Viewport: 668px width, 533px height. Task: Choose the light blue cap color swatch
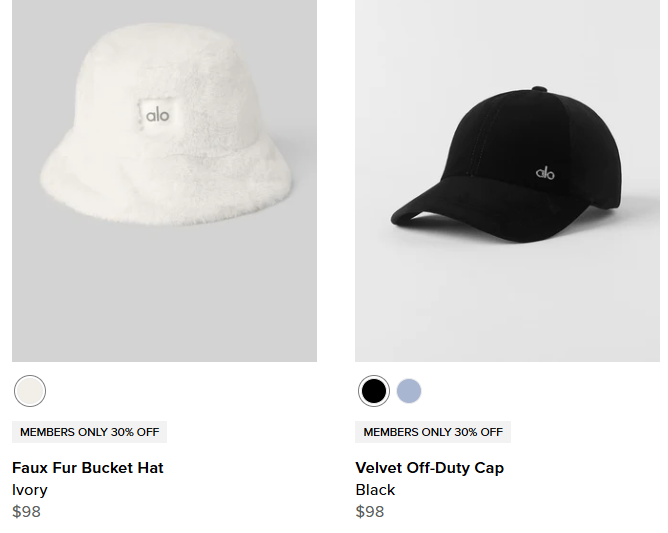[x=409, y=391]
